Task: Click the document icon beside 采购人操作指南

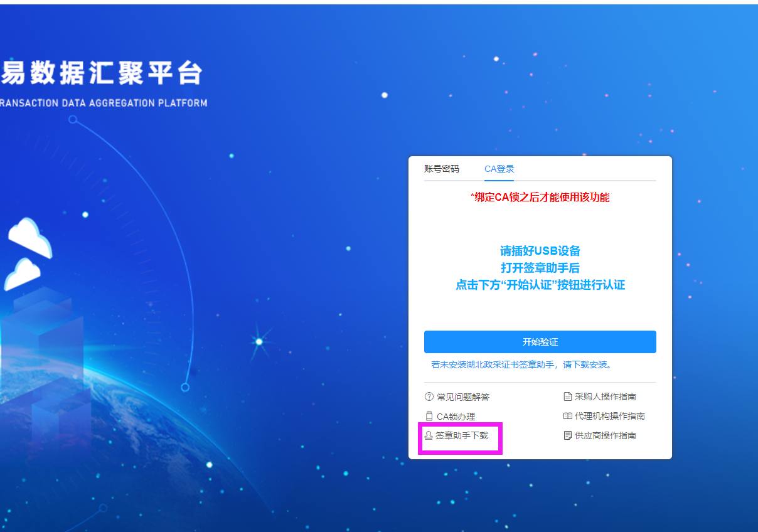Action: [x=567, y=396]
